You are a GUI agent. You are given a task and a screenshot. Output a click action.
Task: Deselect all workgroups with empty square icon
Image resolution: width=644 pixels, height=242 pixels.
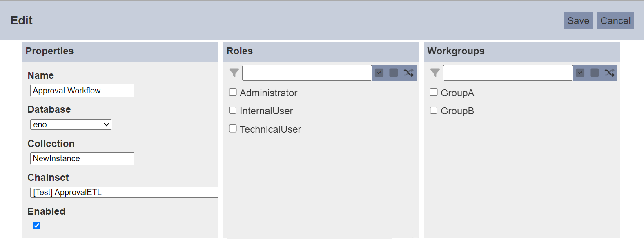pyautogui.click(x=595, y=73)
